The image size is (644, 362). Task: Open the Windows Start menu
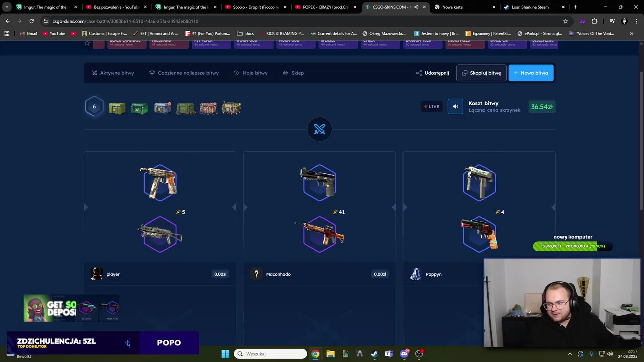coord(225,354)
